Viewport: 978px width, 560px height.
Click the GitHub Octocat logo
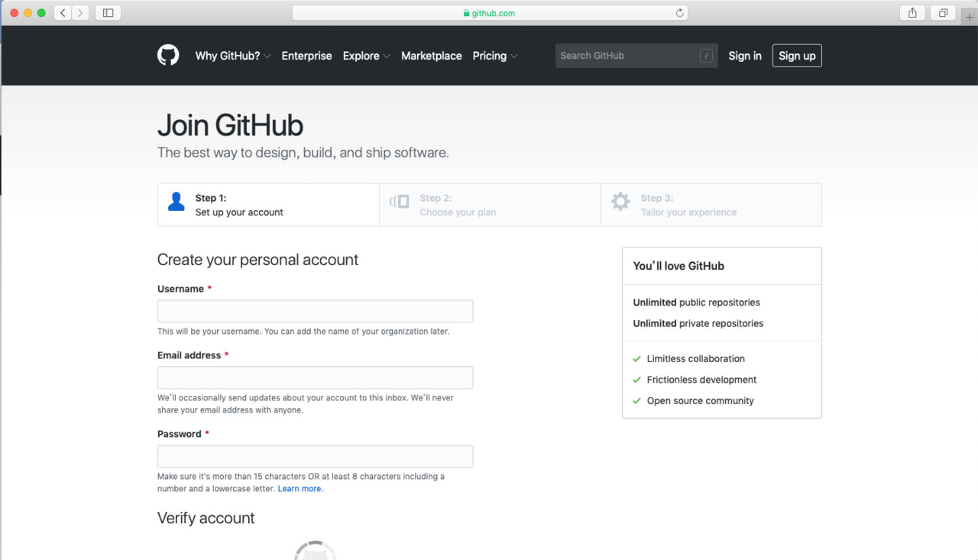point(168,55)
